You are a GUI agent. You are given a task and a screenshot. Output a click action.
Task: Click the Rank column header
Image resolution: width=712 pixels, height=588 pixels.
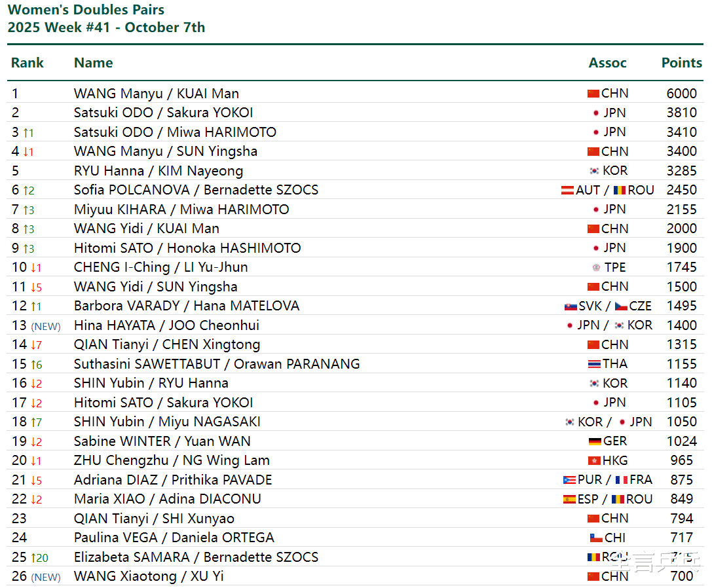[x=28, y=63]
